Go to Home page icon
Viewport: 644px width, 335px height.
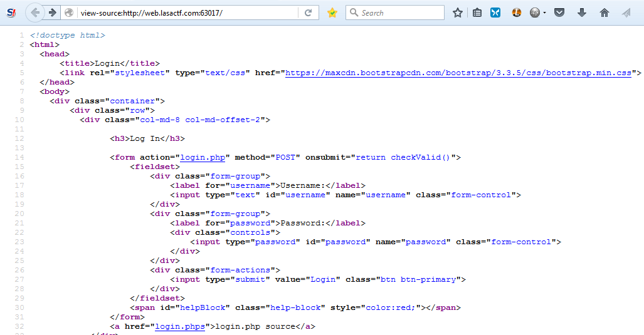604,13
